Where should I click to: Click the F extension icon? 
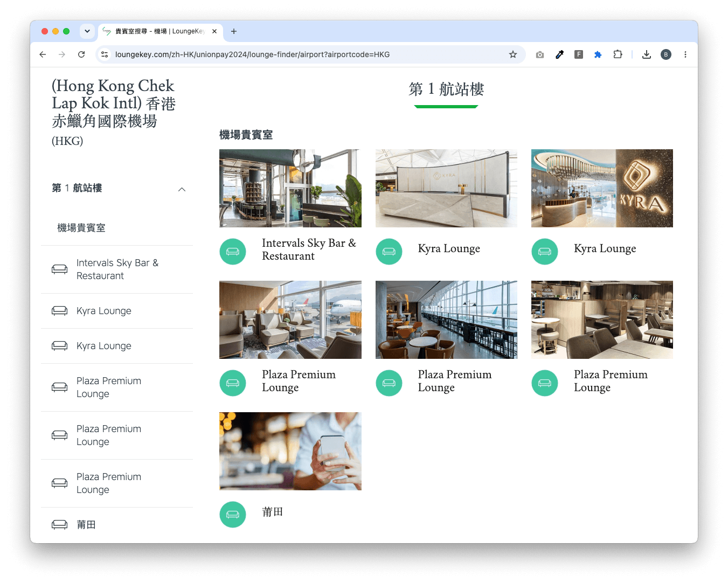pyautogui.click(x=579, y=54)
